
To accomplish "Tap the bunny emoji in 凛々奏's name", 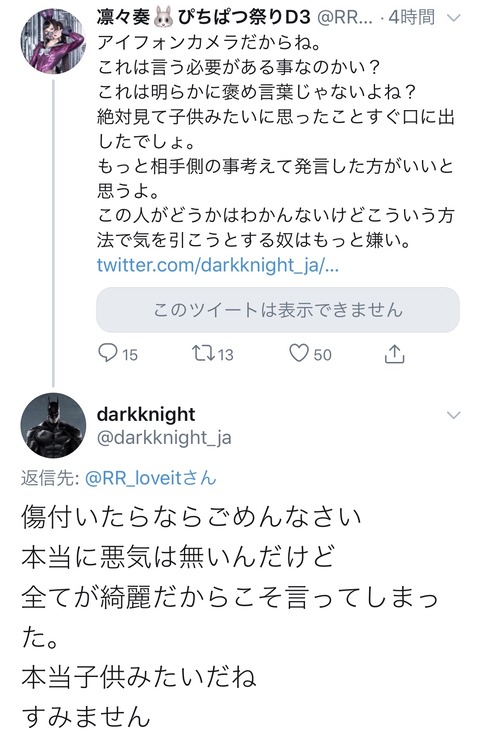I will [163, 18].
